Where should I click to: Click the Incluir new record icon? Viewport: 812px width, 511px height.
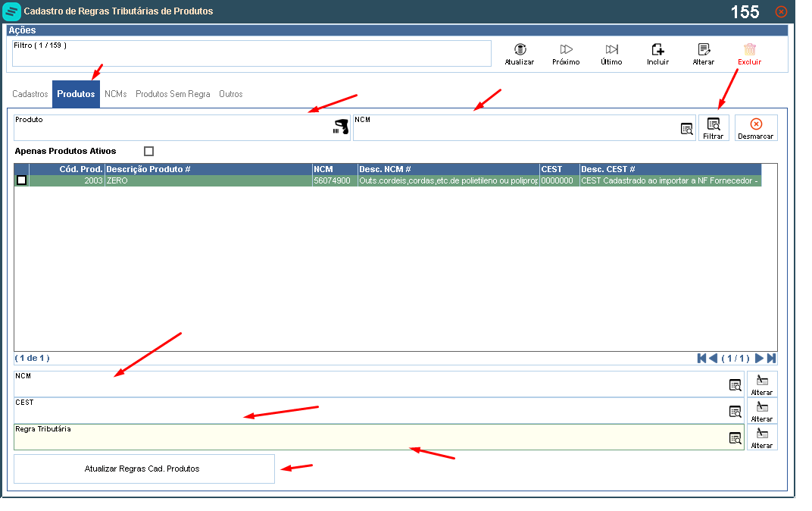(657, 49)
